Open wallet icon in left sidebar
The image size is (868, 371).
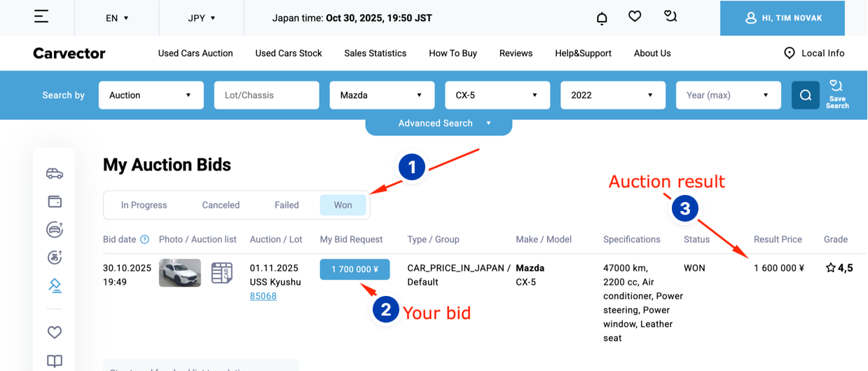pyautogui.click(x=55, y=201)
